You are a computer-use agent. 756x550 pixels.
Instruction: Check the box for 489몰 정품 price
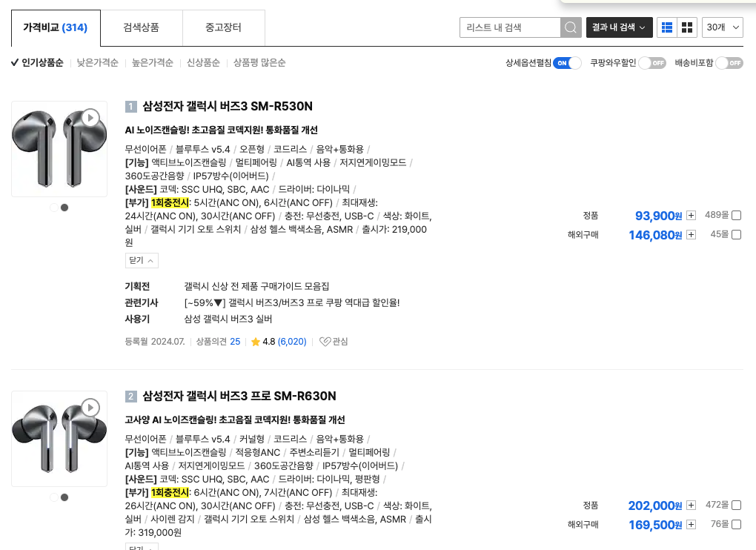(736, 216)
